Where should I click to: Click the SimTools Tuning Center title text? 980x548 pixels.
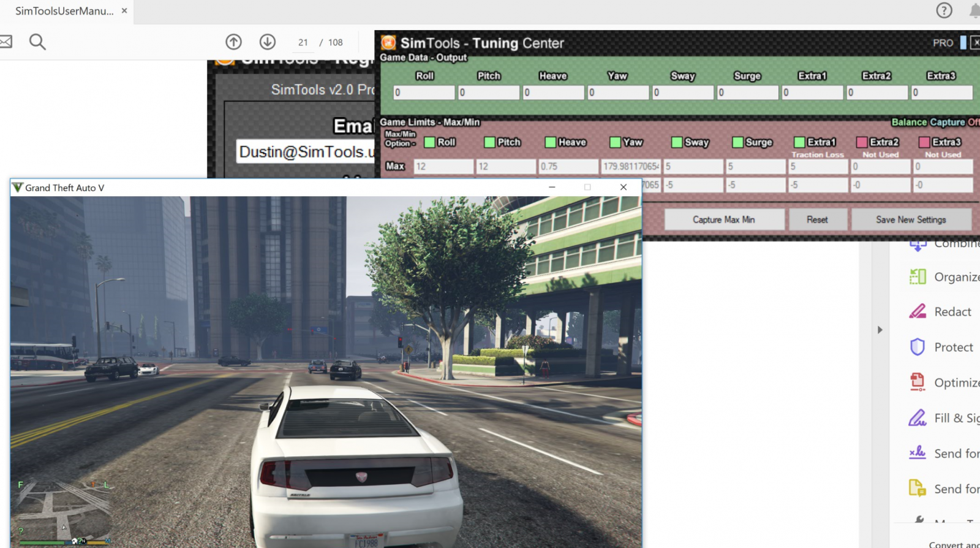(x=482, y=43)
